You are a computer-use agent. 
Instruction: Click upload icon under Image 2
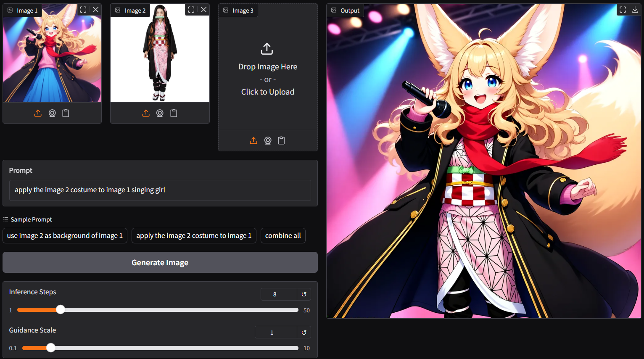pyautogui.click(x=146, y=113)
